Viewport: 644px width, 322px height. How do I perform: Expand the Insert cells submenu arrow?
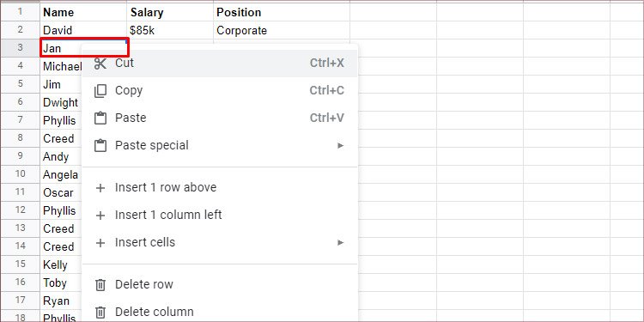(340, 242)
